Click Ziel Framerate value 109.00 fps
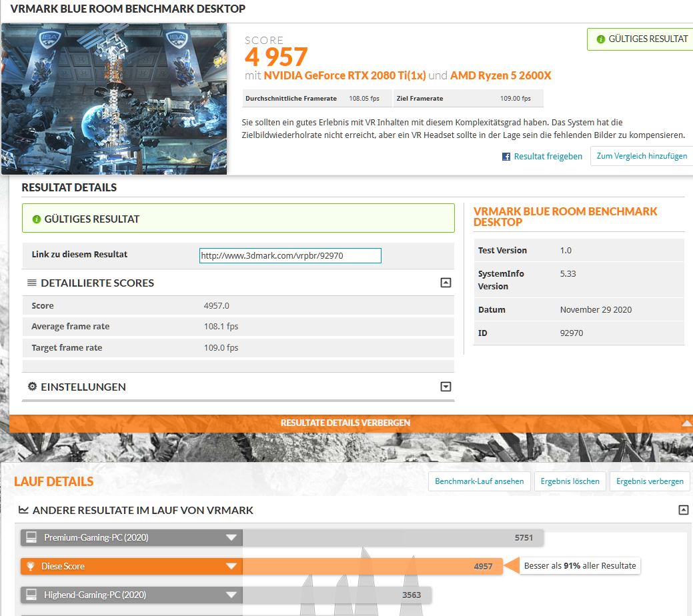 click(516, 99)
